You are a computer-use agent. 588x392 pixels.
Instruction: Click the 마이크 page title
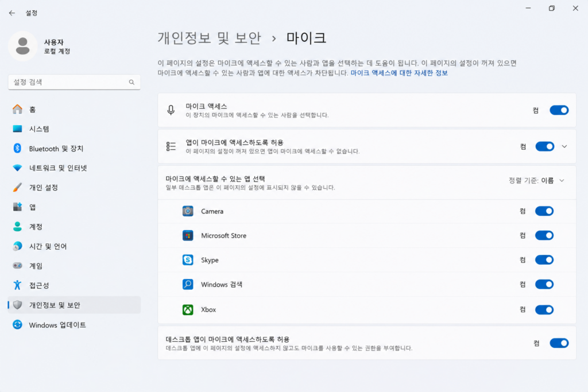[306, 38]
